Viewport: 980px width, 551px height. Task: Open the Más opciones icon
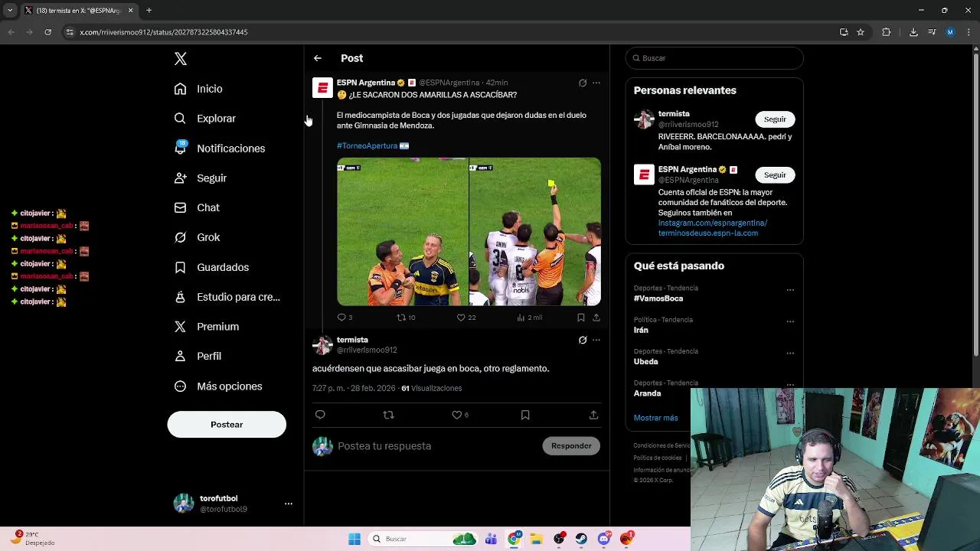pyautogui.click(x=180, y=386)
